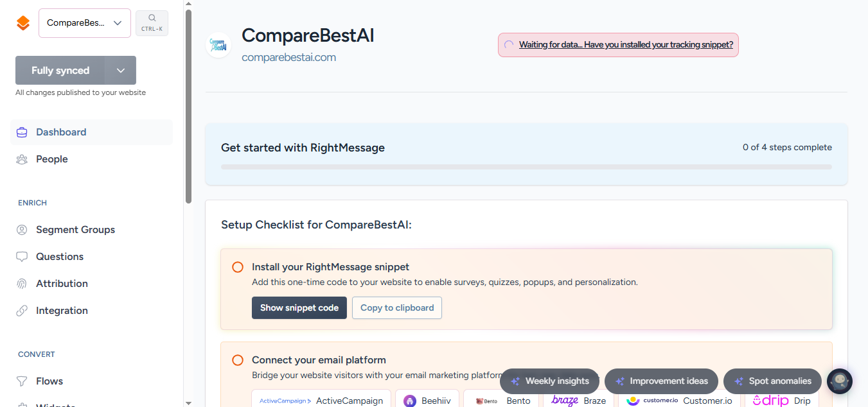Screen dimensions: 868x407
Task: Open Integration in the sidebar
Action: point(91,311)
